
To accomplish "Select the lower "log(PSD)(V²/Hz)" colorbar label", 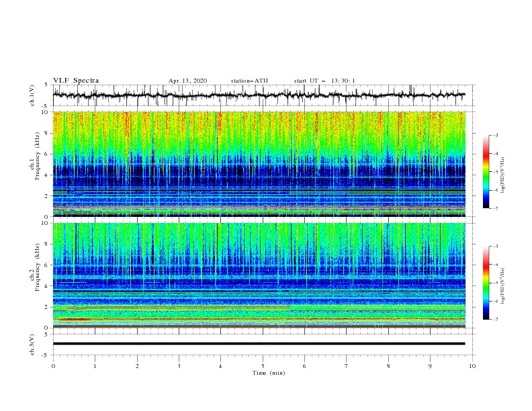I will 503,286.
